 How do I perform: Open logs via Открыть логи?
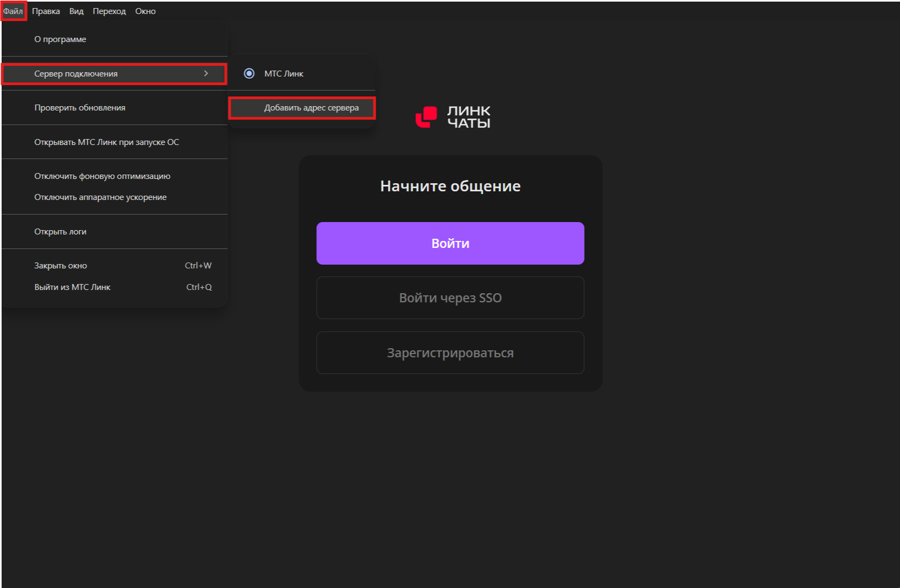[x=114, y=232]
